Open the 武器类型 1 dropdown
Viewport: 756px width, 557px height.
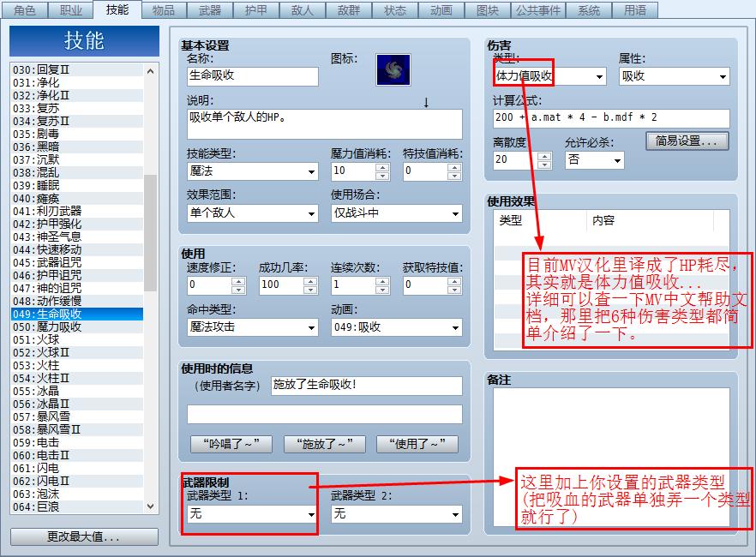click(253, 514)
